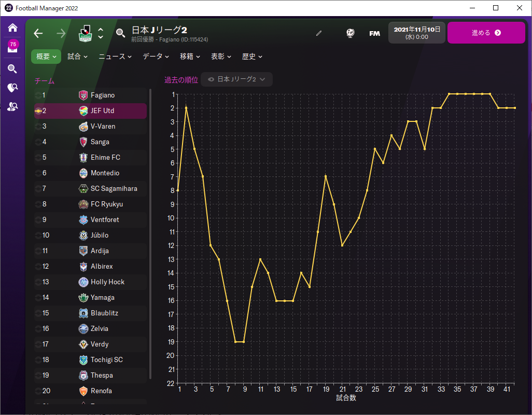Screen dimensions: 532x415
Task: Click the FC Ryukyu club badge
Action: pyautogui.click(x=83, y=204)
